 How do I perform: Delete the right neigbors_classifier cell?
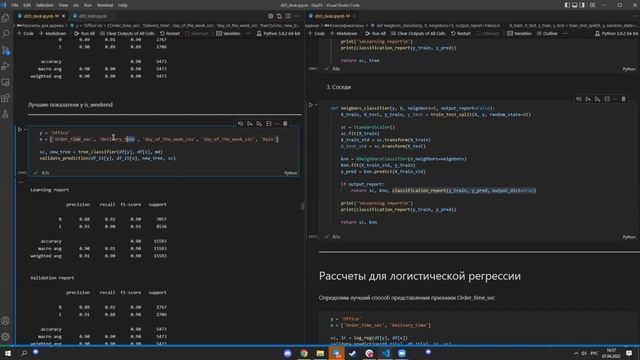pyautogui.click(x=624, y=99)
